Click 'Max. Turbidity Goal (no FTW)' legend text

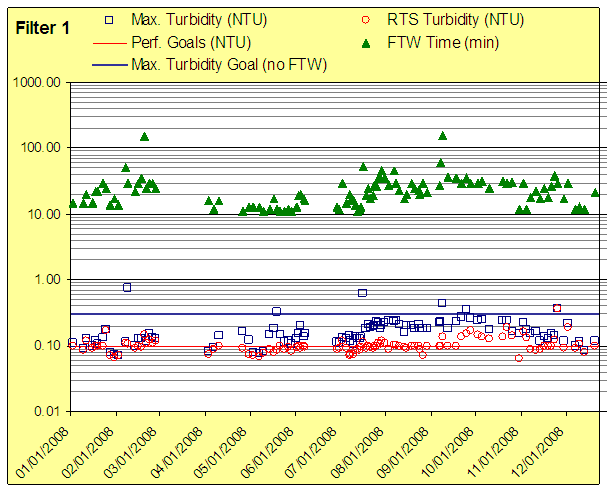click(231, 64)
